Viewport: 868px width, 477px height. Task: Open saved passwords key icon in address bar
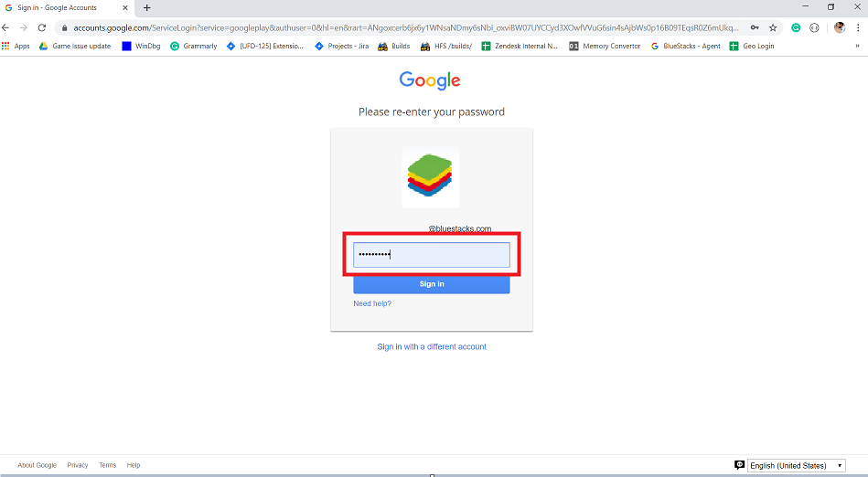(755, 27)
